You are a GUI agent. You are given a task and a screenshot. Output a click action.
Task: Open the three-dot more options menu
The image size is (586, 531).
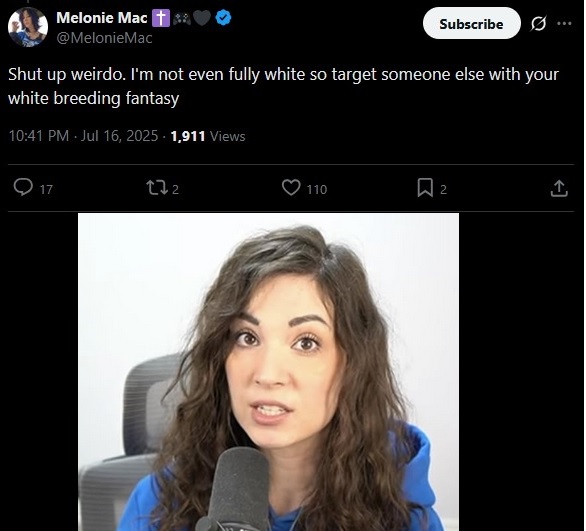(x=564, y=24)
